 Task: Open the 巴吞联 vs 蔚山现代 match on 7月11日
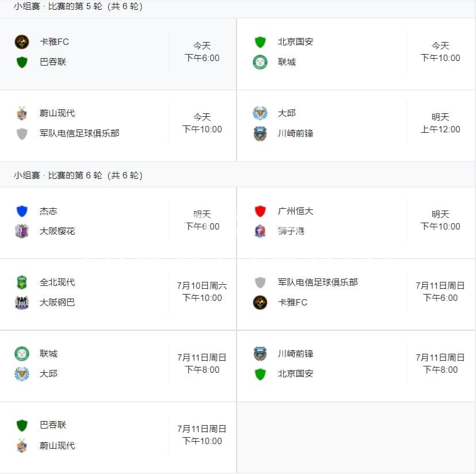pyautogui.click(x=118, y=437)
